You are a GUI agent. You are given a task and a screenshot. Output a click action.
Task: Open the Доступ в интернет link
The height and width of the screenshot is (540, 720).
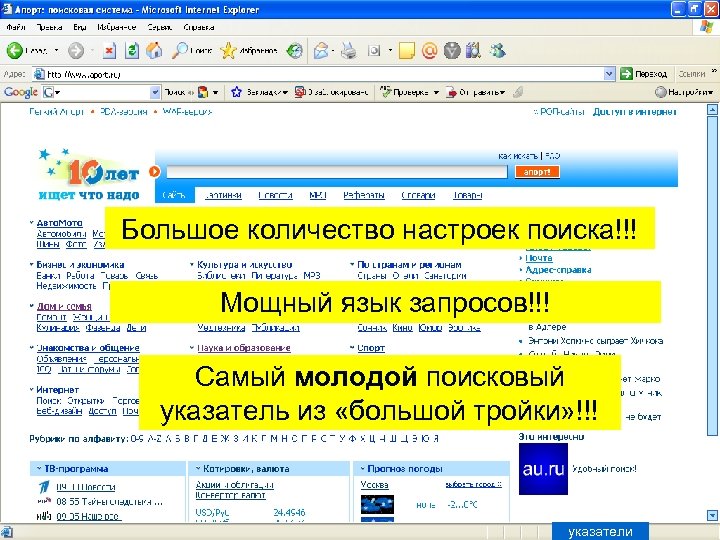tap(634, 112)
